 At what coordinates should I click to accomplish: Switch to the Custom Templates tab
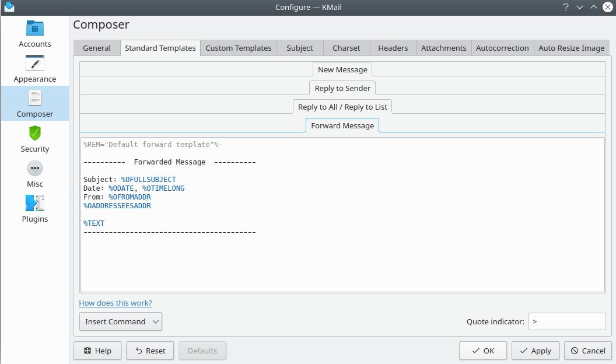tap(239, 48)
